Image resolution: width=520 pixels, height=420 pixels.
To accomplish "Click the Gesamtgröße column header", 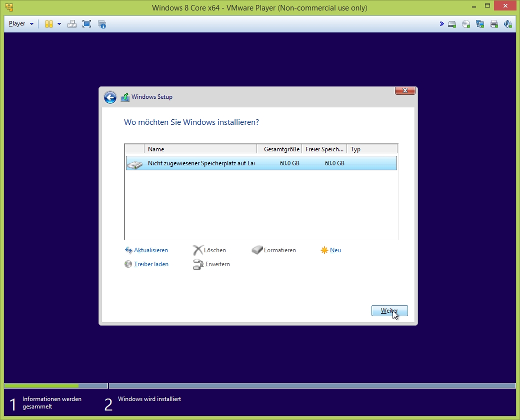I will click(279, 149).
